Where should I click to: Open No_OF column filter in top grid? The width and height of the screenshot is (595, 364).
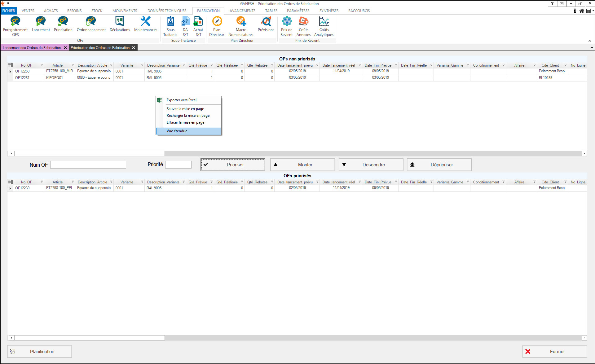[x=42, y=65]
